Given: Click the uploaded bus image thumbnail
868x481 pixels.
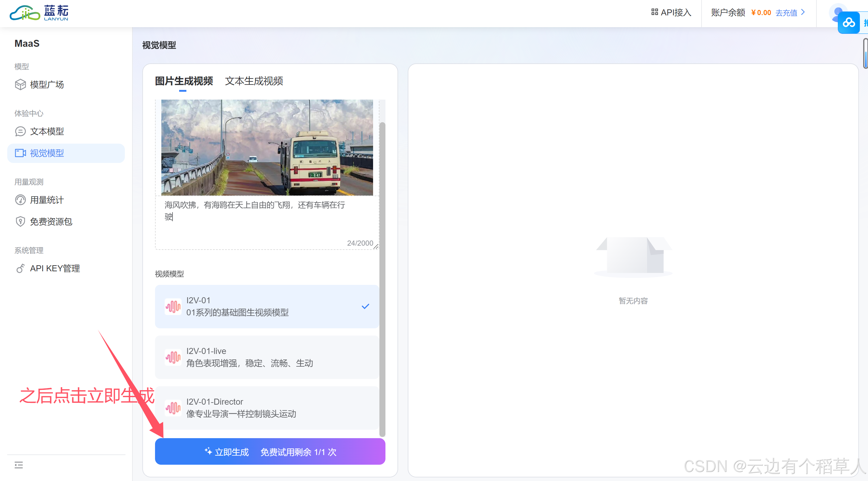Looking at the screenshot, I should point(267,147).
